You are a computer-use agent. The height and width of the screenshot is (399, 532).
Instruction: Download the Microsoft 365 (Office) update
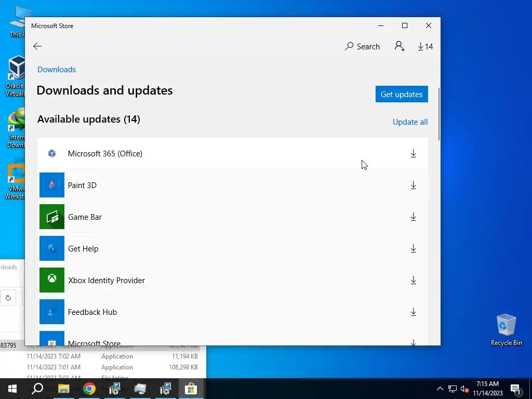413,153
